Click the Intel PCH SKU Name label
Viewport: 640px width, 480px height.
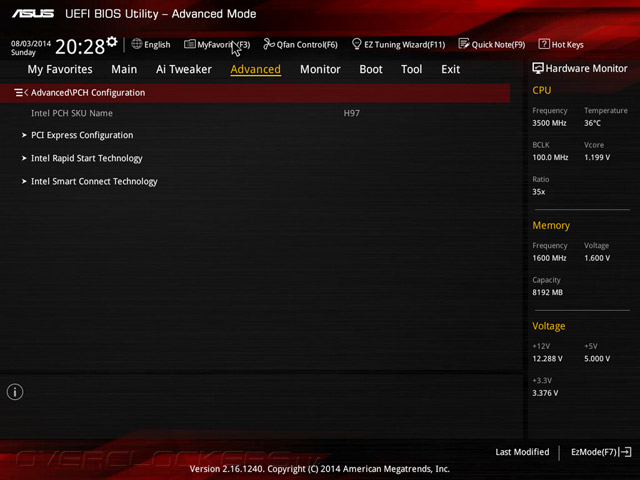(72, 113)
